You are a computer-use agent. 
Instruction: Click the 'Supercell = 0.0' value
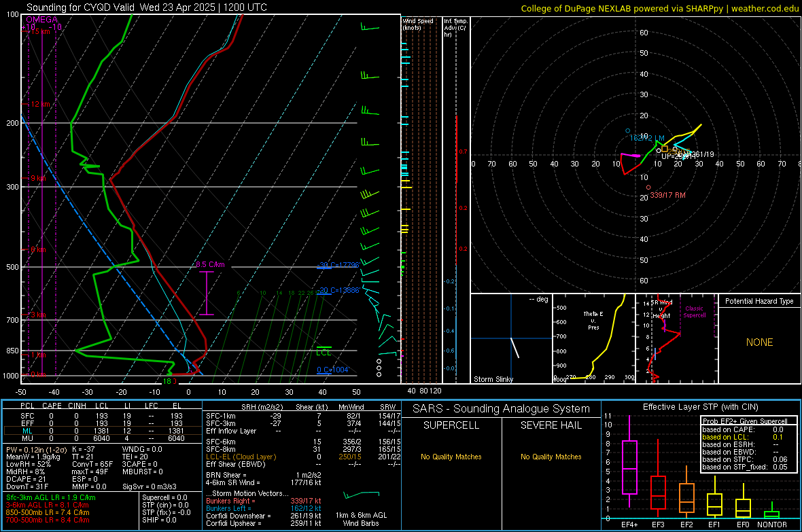(x=164, y=497)
